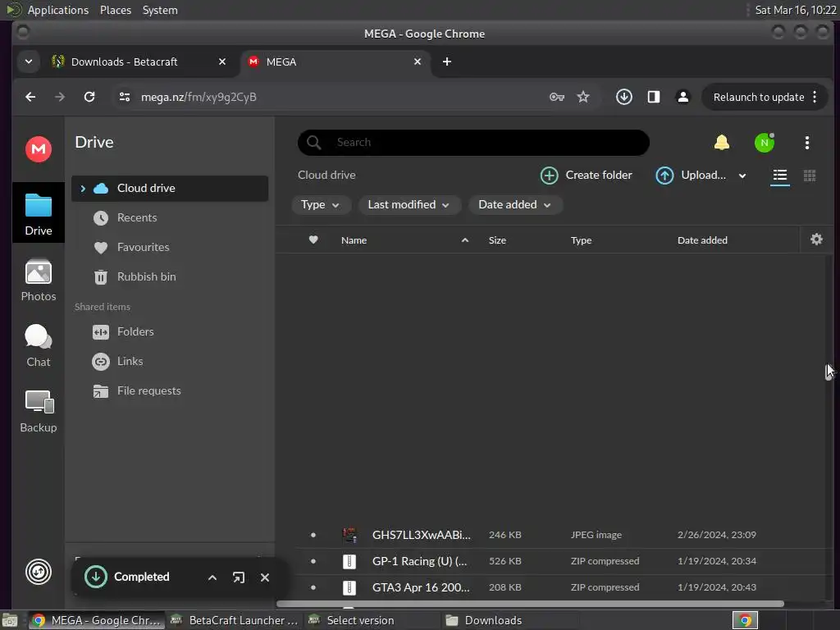Image resolution: width=840 pixels, height=630 pixels.
Task: Open Favourites in the sidebar
Action: [x=169, y=248]
